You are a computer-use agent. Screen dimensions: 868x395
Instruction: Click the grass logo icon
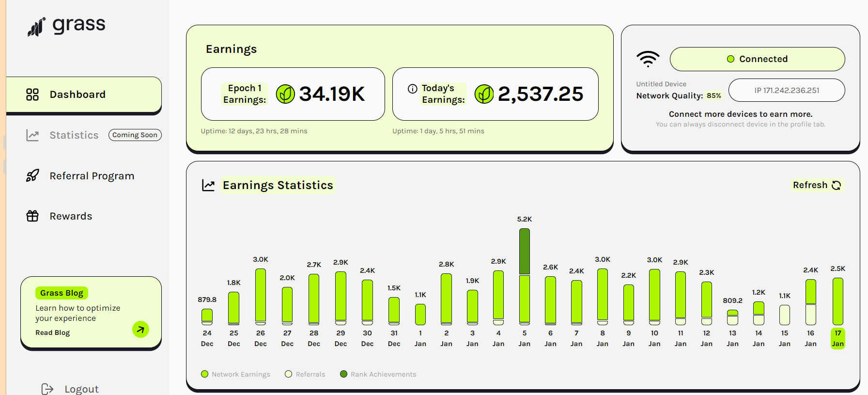(36, 27)
